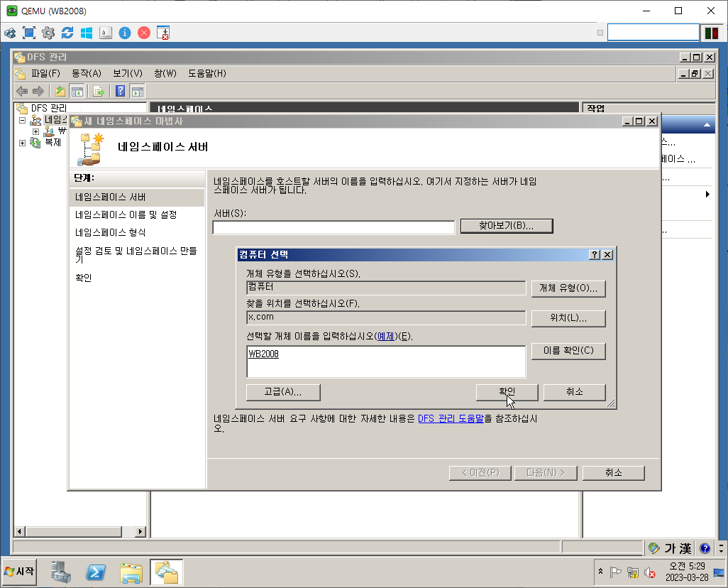The width and height of the screenshot is (728, 588).
Task: Confirm computer selection with 확인 button
Action: pos(507,392)
